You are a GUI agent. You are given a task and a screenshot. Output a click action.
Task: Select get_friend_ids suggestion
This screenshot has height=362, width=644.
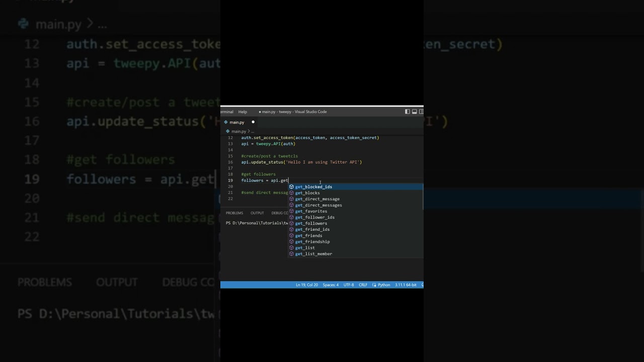pyautogui.click(x=355, y=229)
